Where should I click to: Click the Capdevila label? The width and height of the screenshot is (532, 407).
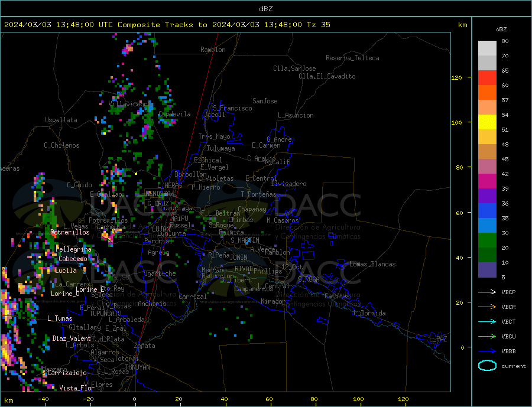174,114
